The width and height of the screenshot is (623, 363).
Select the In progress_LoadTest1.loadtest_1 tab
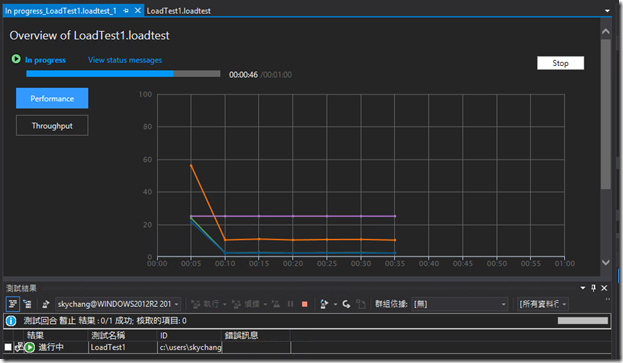point(61,11)
